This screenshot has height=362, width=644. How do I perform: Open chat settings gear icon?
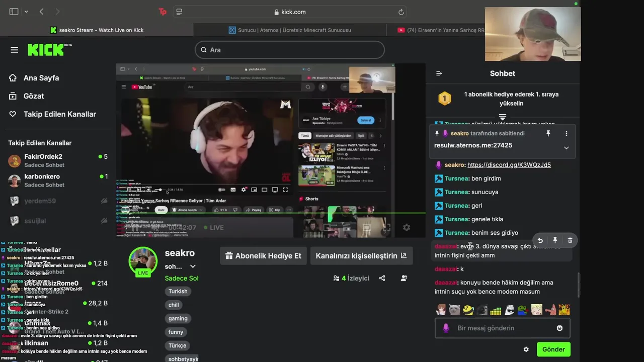[526, 349]
